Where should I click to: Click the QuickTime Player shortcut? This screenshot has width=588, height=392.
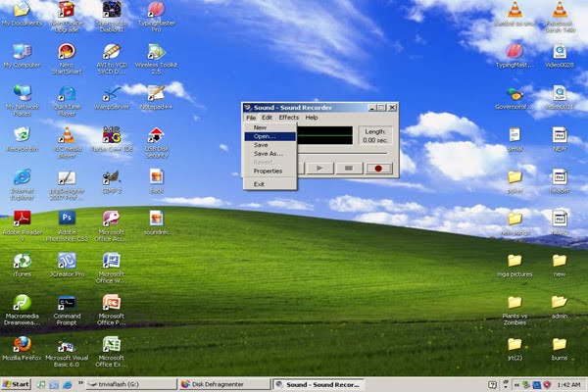coord(67,101)
